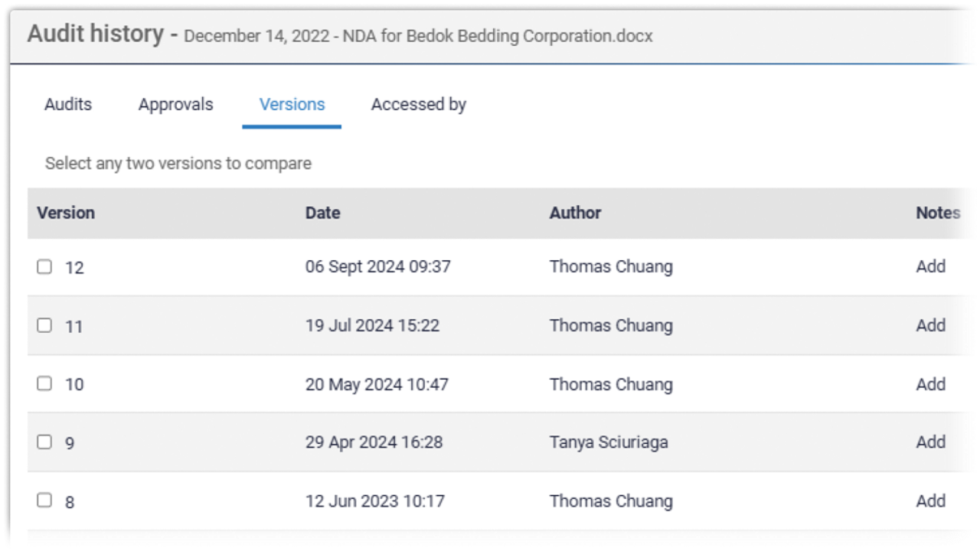Open the Accessed by tab
The width and height of the screenshot is (980, 551).
(x=418, y=105)
